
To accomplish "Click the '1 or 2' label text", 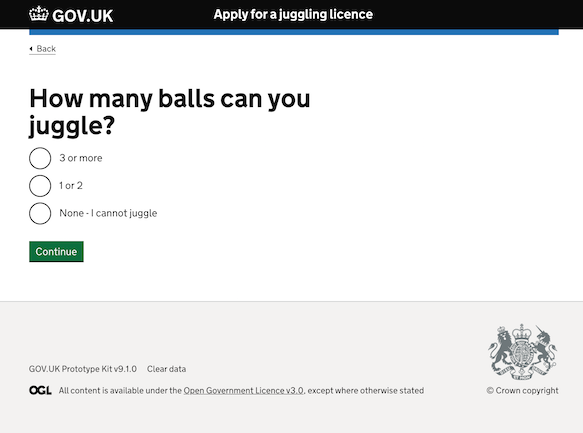I will tap(71, 185).
